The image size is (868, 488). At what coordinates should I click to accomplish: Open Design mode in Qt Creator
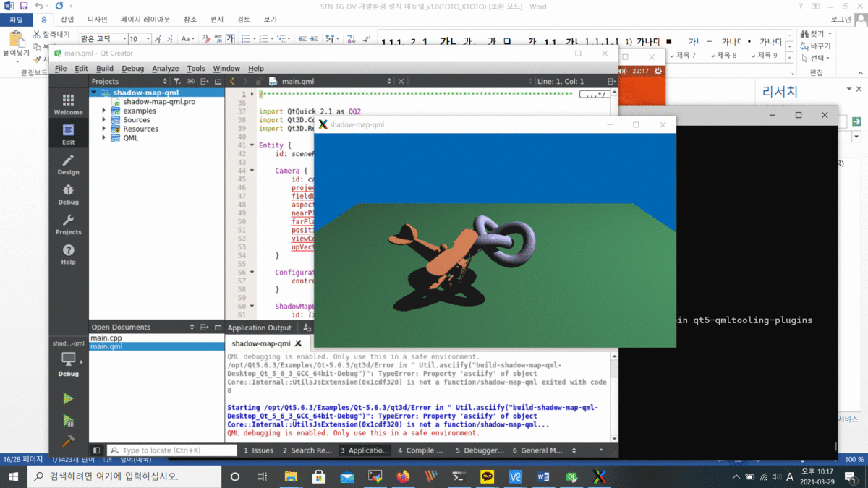[x=68, y=165]
